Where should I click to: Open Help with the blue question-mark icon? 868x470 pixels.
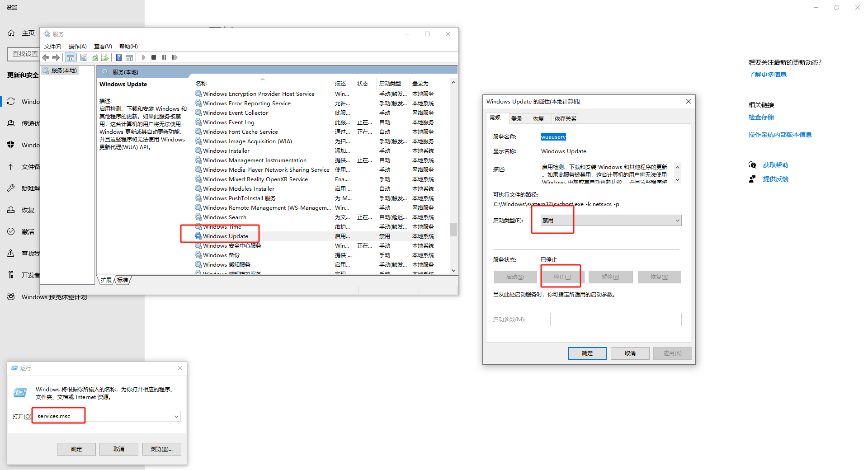pyautogui.click(x=118, y=57)
